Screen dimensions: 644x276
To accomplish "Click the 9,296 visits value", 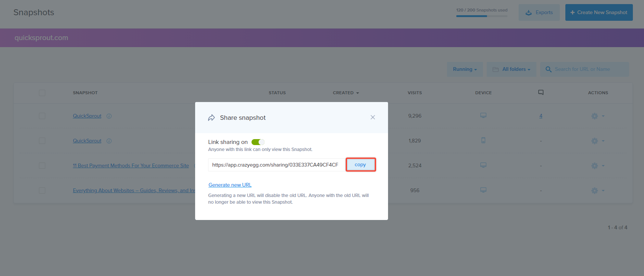I will click(x=415, y=116).
